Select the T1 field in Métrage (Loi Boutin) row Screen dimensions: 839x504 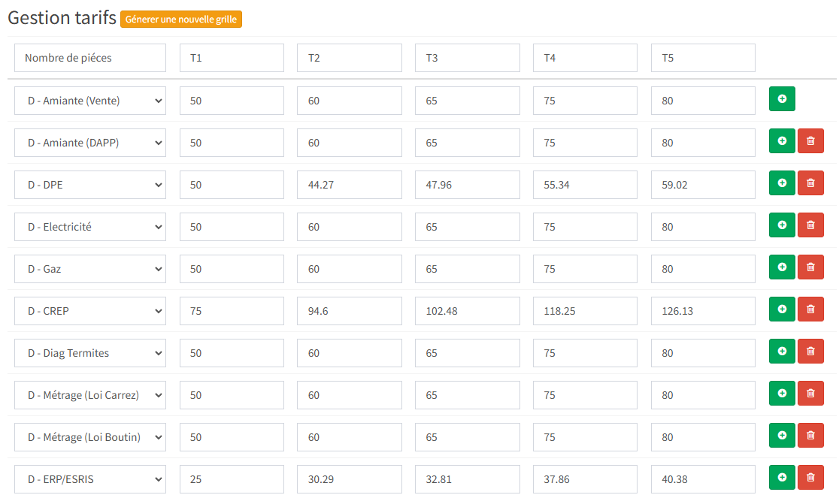point(232,437)
